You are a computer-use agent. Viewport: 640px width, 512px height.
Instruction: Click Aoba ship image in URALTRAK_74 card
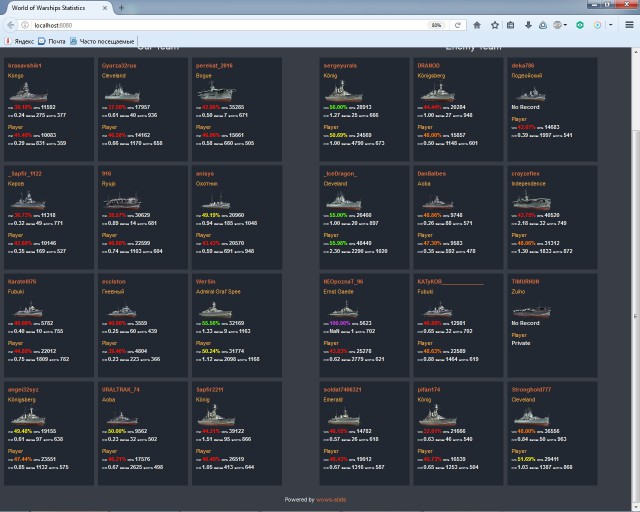[x=122, y=419]
